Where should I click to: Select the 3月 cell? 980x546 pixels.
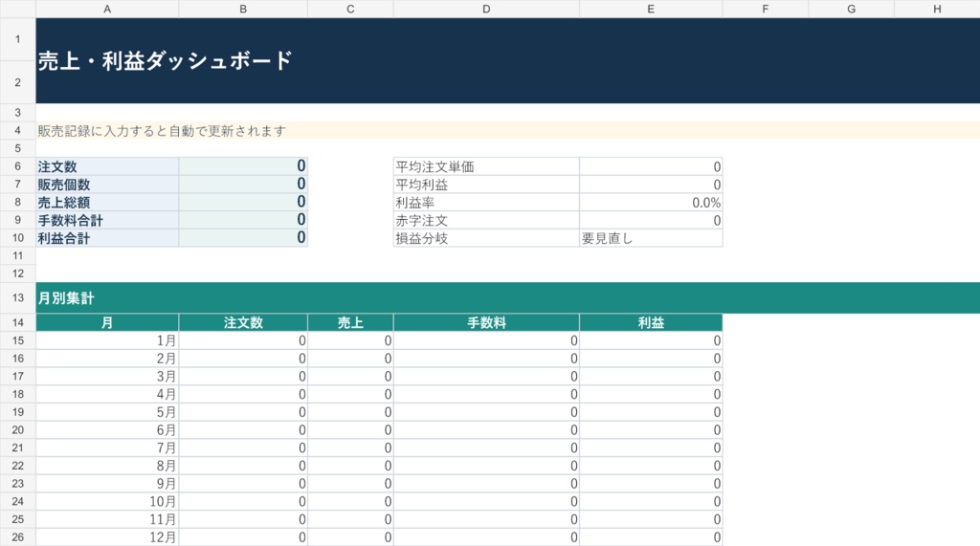click(x=107, y=376)
